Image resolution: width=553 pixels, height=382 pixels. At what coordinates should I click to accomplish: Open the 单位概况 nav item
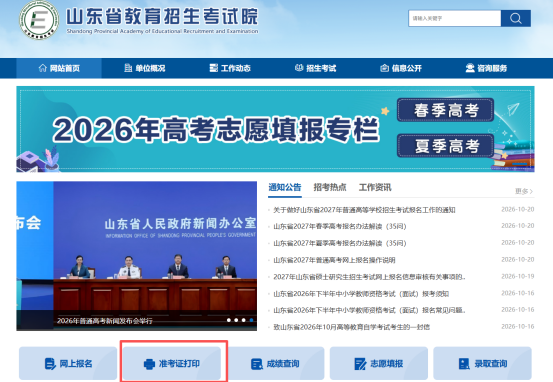pyautogui.click(x=145, y=68)
